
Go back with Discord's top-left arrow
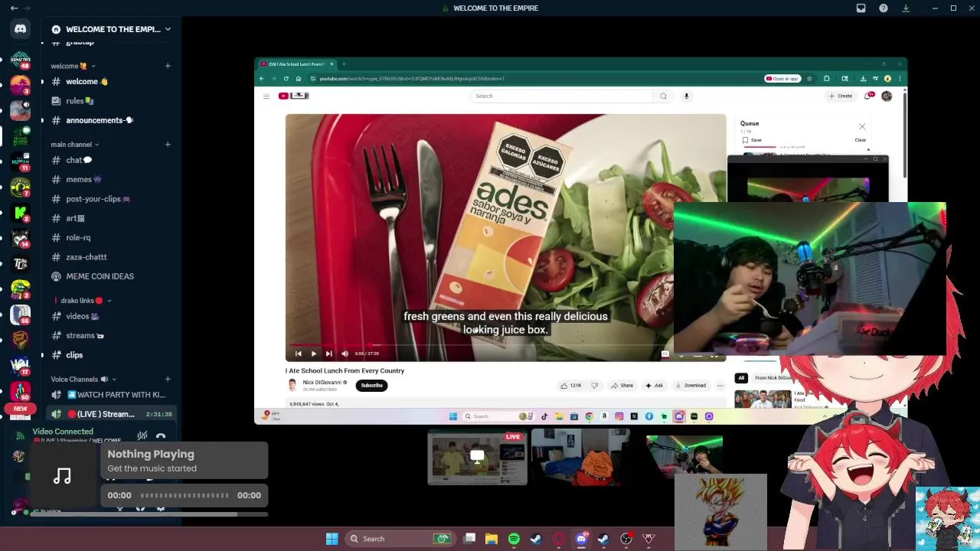tap(14, 8)
